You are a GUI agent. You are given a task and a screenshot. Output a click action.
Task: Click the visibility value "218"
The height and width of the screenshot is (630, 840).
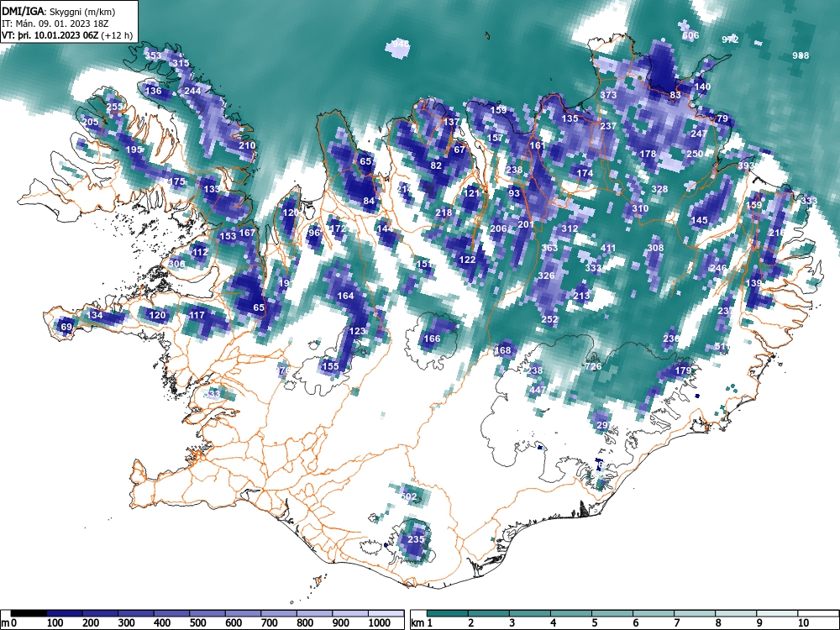point(444,213)
